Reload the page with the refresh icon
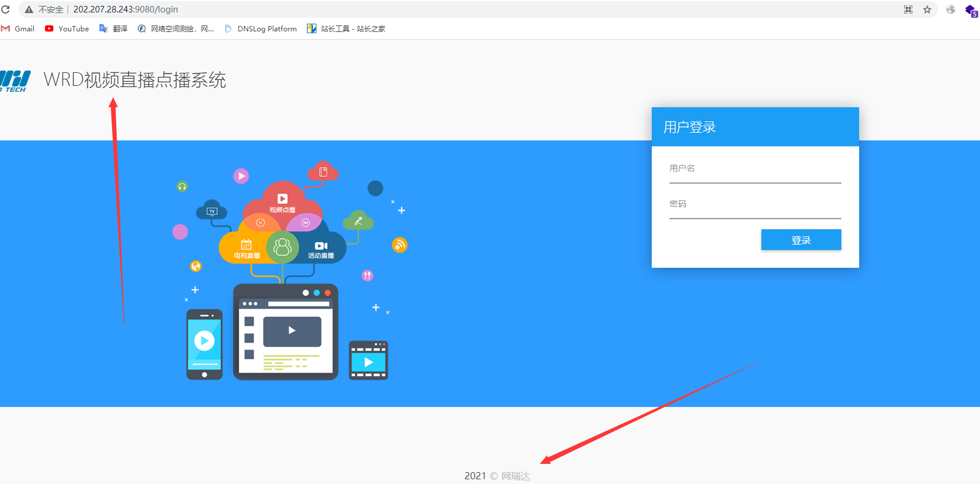 point(6,9)
